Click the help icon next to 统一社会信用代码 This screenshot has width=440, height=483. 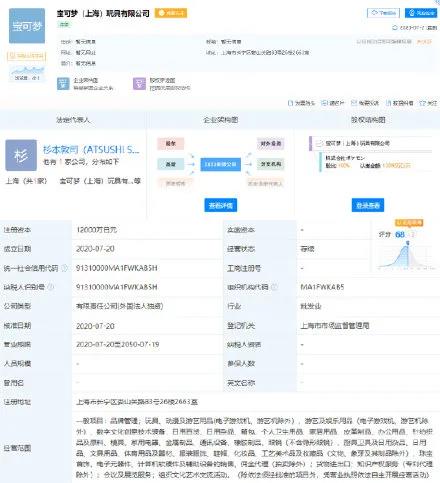[64, 268]
